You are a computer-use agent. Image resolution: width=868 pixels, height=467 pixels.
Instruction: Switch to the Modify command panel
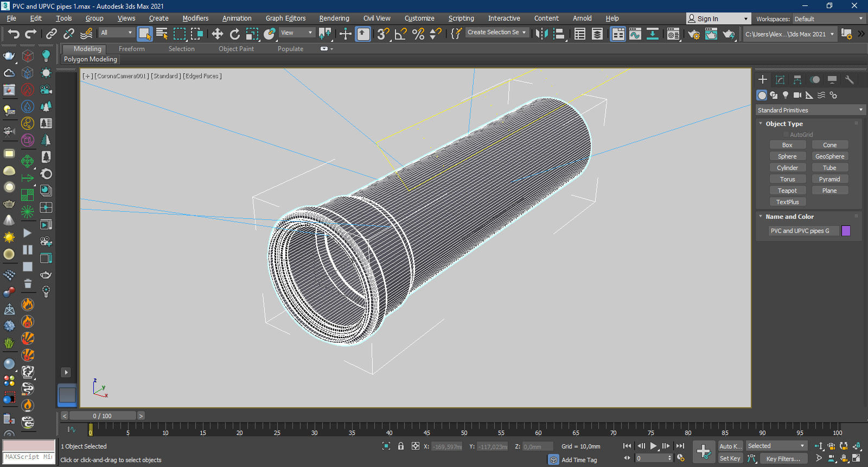tap(780, 80)
